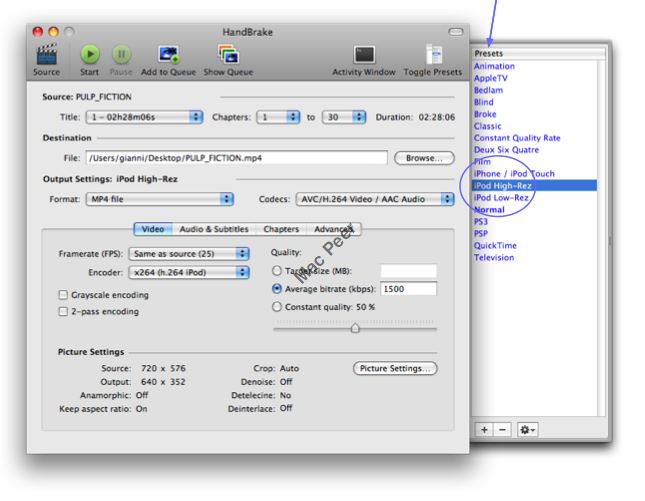Screen dimensions: 645x501
Task: Click the empty Target size field
Action: tap(408, 271)
